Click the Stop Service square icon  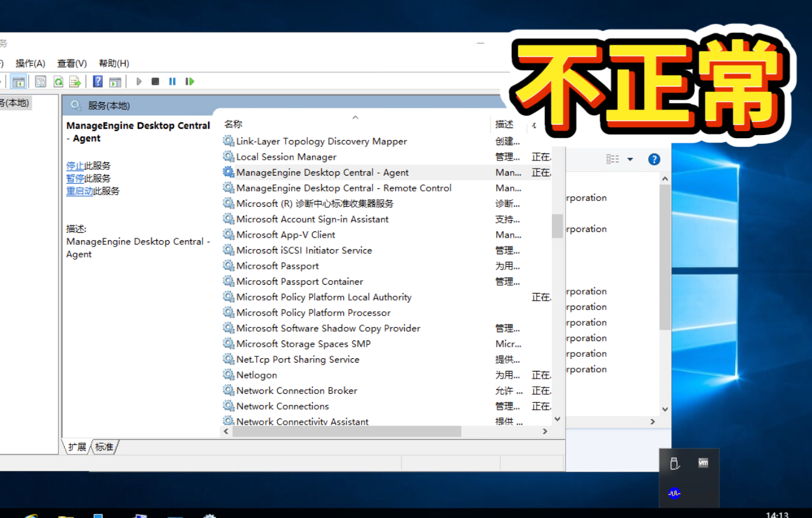(x=155, y=82)
